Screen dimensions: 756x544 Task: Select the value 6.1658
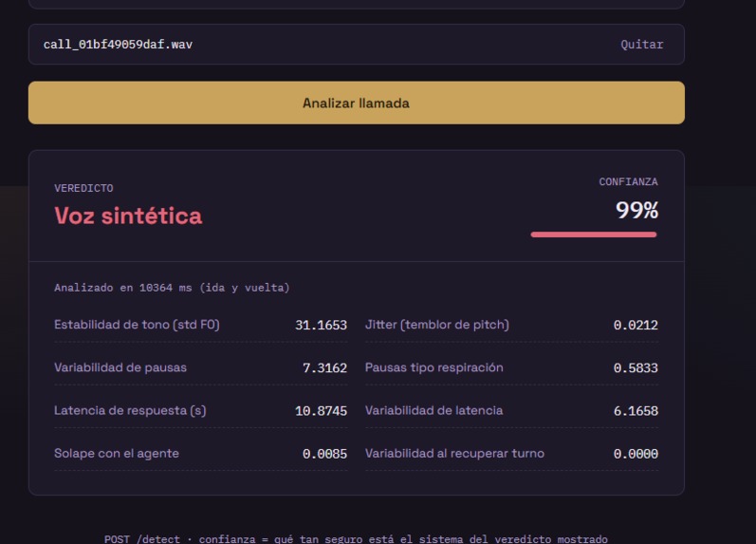click(636, 411)
